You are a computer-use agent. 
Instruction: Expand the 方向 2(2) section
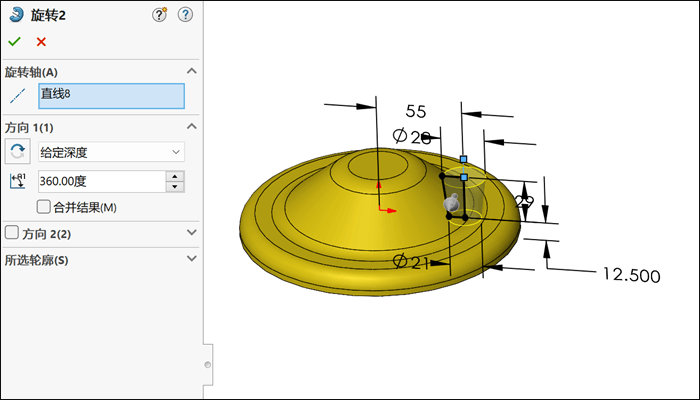click(192, 232)
